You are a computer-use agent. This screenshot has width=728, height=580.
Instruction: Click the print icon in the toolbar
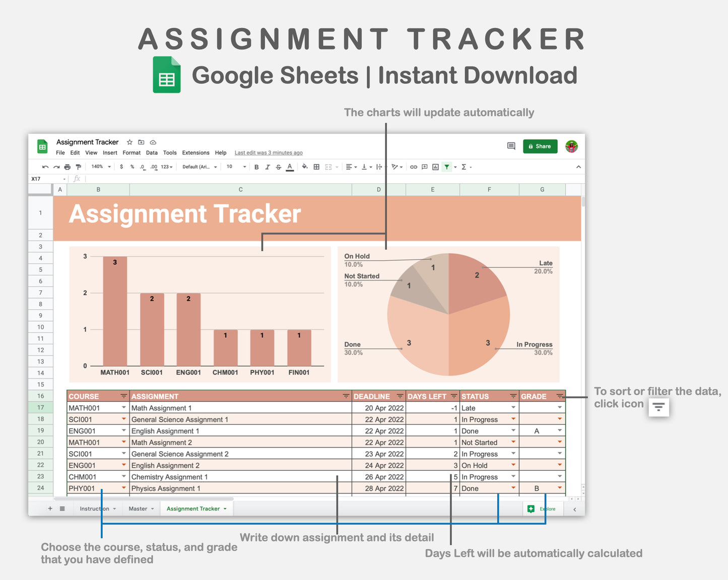(x=67, y=167)
